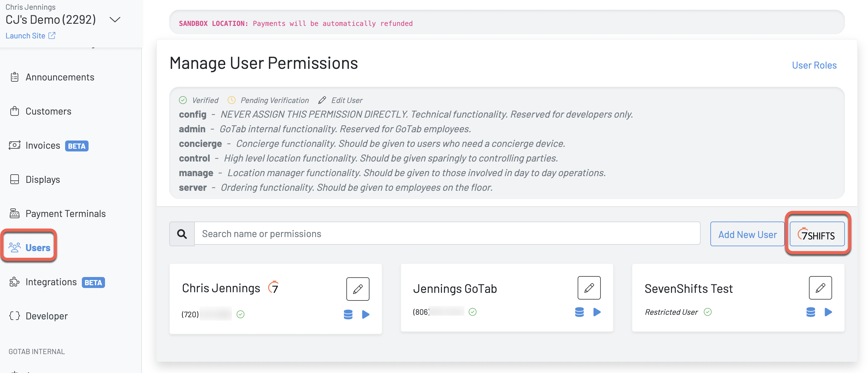Screen dimensions: 868x373
Task: Open Integrations in the sidebar
Action: [x=51, y=282]
